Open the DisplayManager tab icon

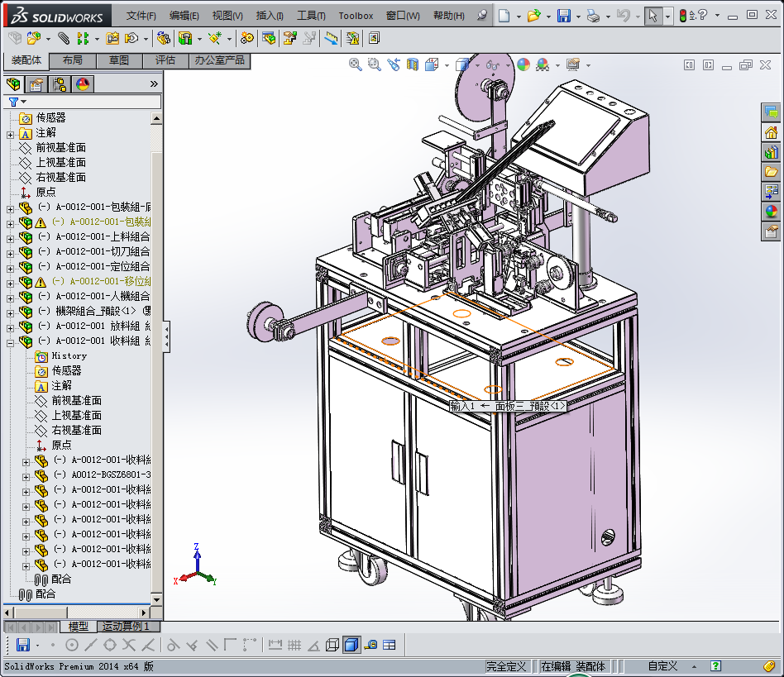83,83
